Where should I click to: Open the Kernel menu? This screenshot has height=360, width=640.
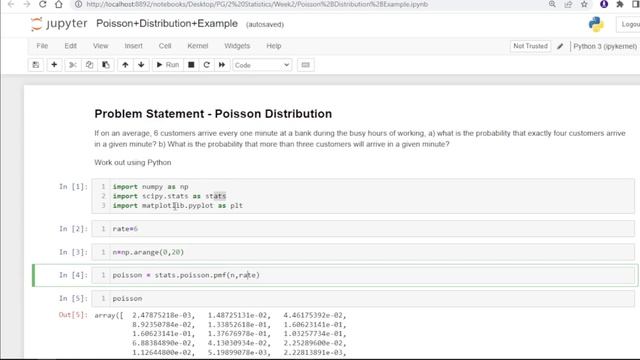(x=198, y=46)
